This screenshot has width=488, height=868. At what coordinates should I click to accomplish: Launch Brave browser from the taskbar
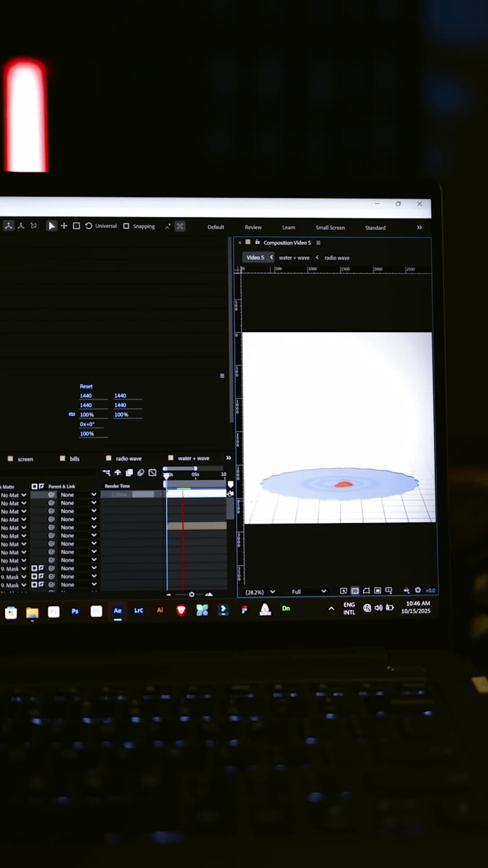click(x=181, y=610)
